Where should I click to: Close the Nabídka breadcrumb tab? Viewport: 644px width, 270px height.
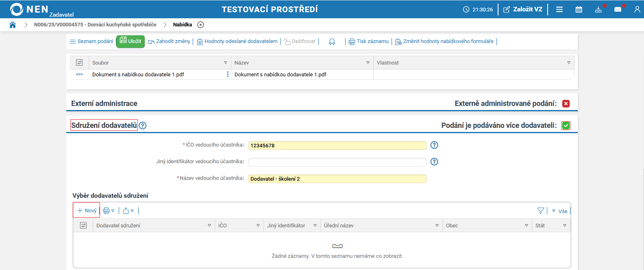[200, 25]
